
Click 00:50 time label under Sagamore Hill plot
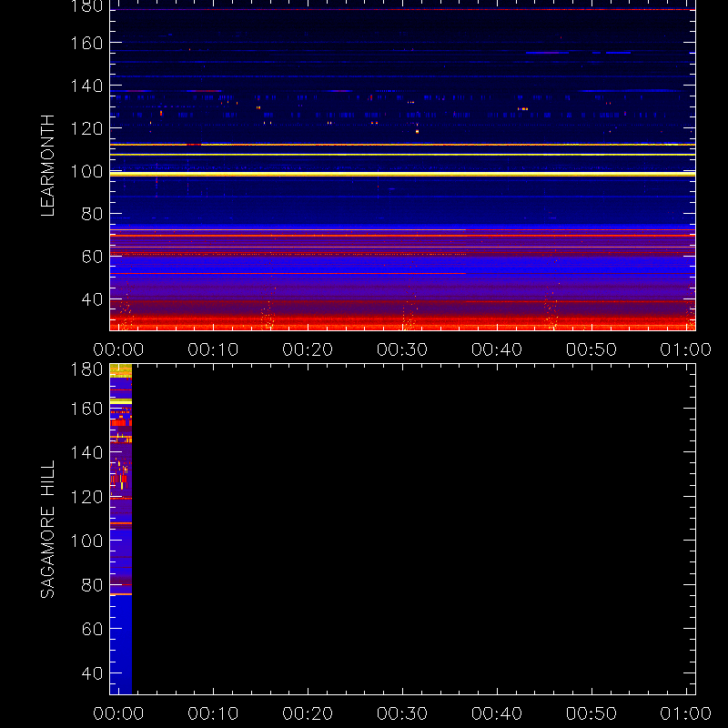click(x=591, y=713)
